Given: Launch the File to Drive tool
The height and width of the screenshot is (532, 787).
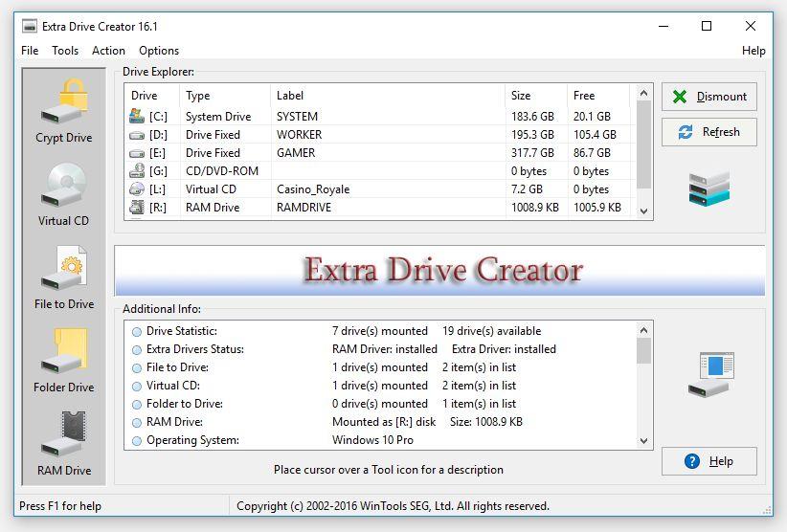Looking at the screenshot, I should pos(64,277).
